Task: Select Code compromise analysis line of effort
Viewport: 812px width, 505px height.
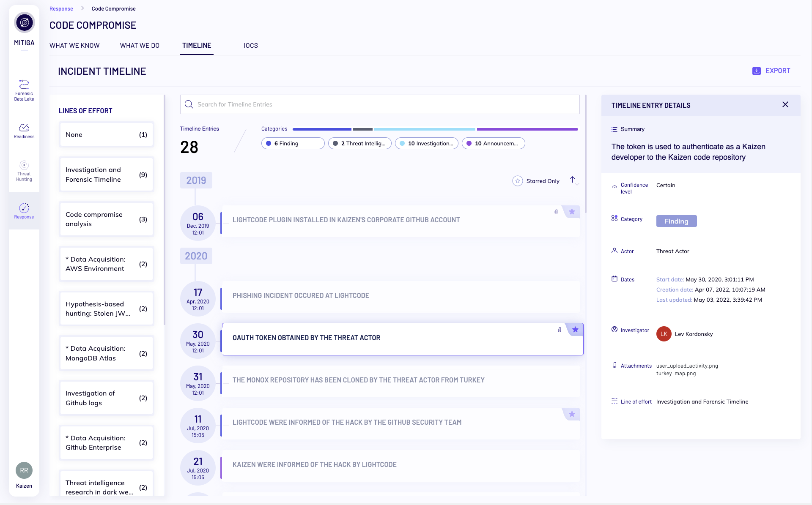Action: pyautogui.click(x=106, y=219)
